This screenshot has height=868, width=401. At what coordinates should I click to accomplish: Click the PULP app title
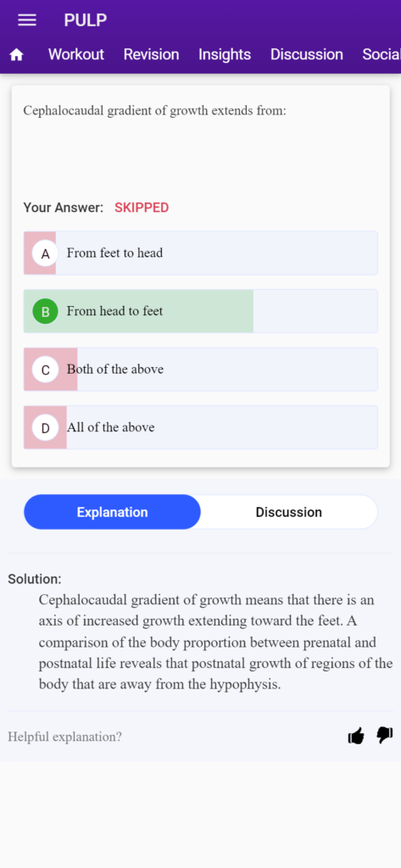[86, 20]
